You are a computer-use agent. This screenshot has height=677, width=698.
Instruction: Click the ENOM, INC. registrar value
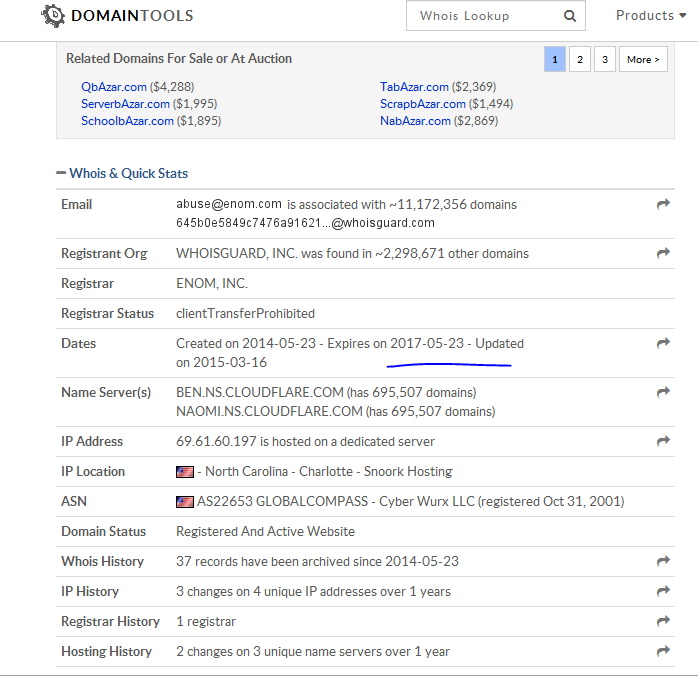coord(212,283)
